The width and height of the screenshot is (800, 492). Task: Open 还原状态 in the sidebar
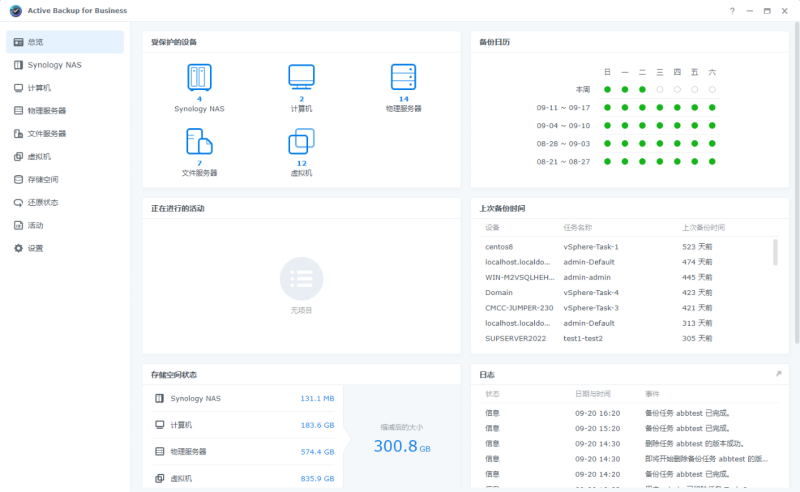tap(65, 203)
